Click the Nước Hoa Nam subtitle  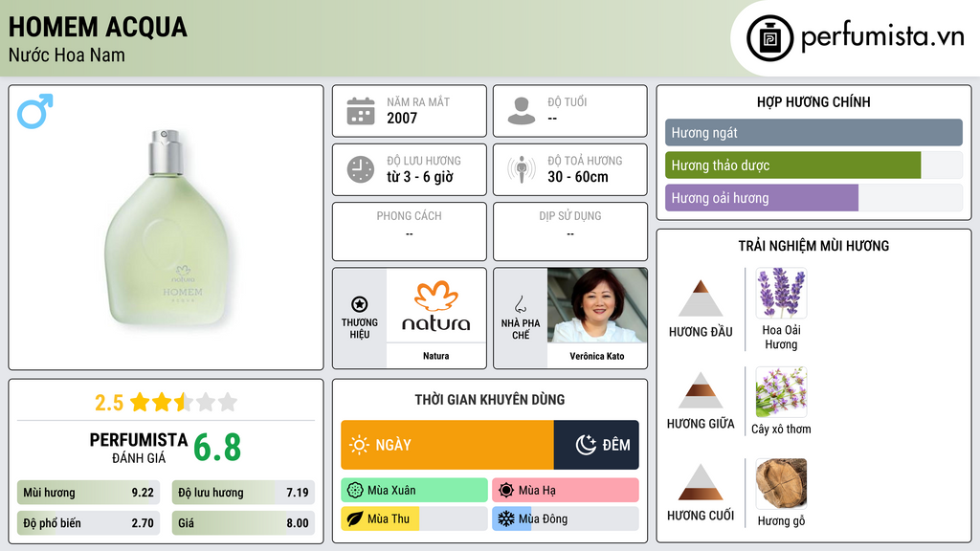[x=67, y=55]
